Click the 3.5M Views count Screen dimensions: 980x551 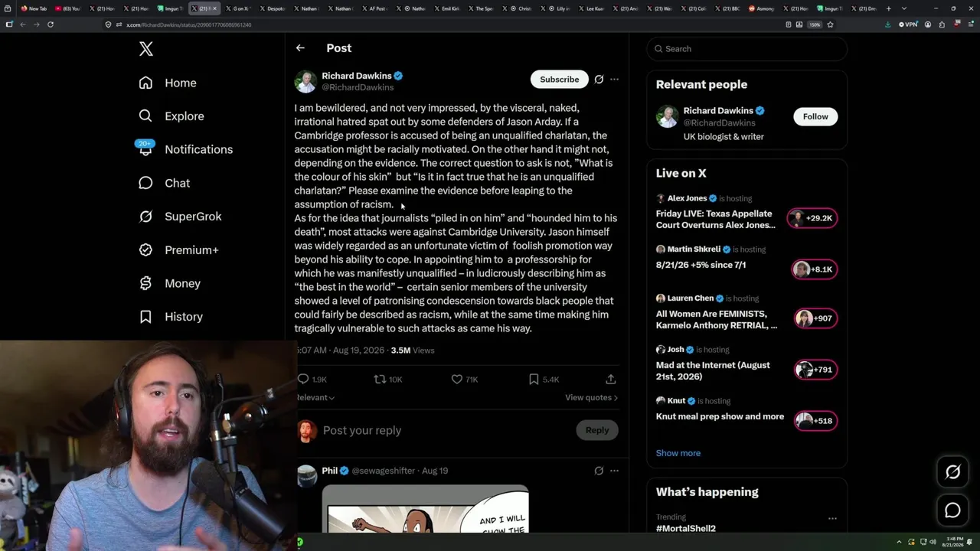[x=412, y=350]
